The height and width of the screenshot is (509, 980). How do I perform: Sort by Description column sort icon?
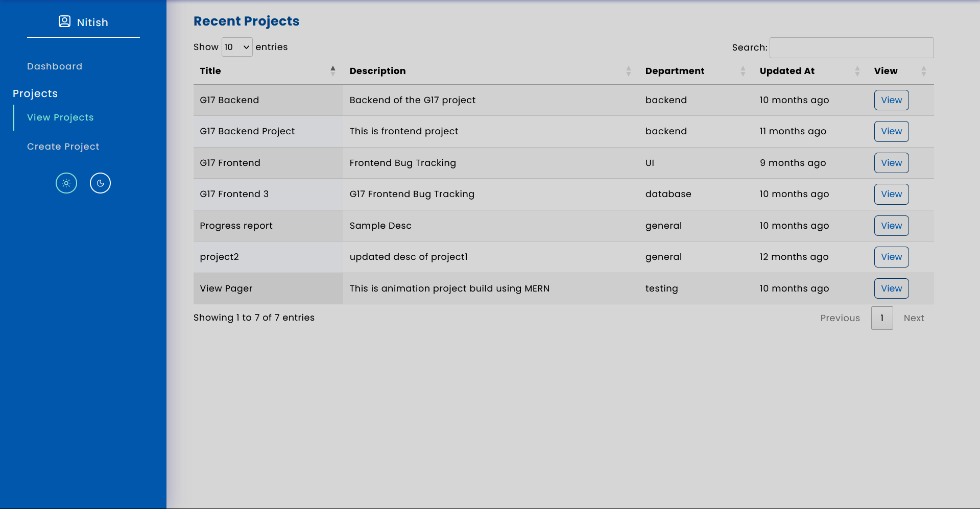click(x=628, y=71)
